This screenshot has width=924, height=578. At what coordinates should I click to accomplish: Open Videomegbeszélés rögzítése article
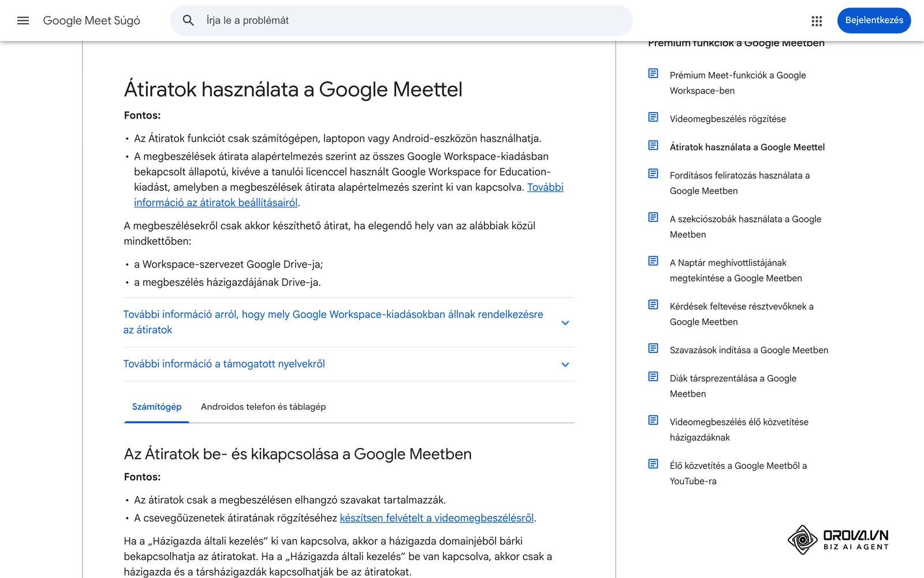pos(728,119)
